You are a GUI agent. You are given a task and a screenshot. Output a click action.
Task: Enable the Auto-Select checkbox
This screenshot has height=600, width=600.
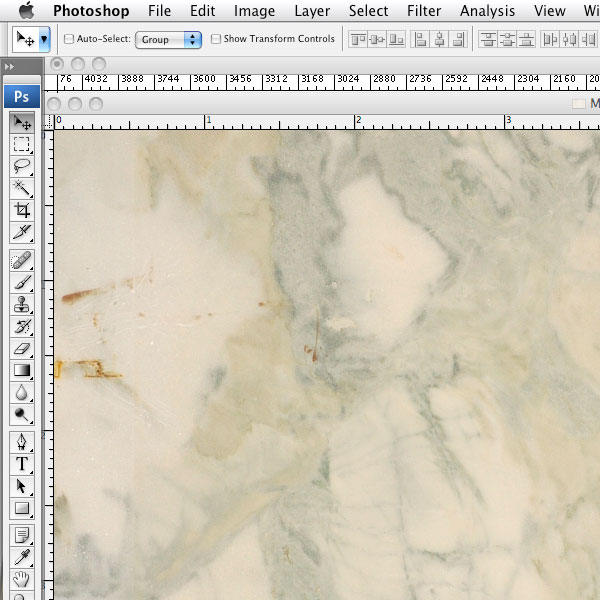[x=69, y=40]
